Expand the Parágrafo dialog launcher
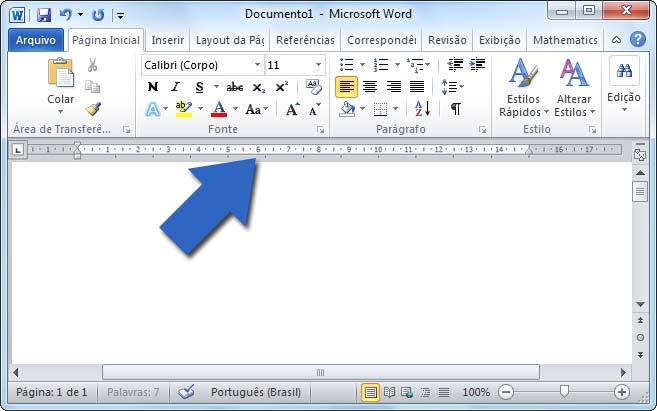Screen dimensions: 657x411 482,130
